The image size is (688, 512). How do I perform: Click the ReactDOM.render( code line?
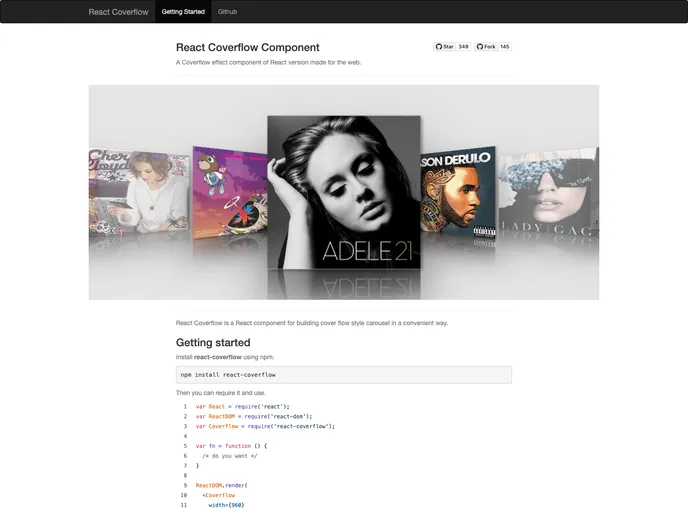pyautogui.click(x=222, y=485)
